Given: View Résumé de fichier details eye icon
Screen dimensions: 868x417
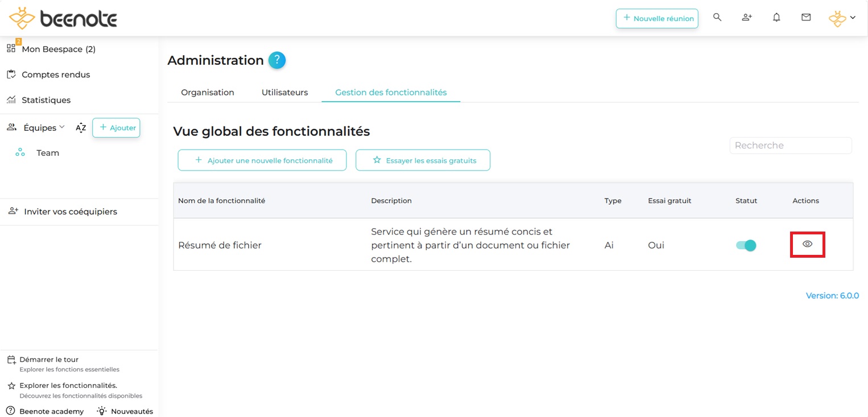Looking at the screenshot, I should coord(807,244).
